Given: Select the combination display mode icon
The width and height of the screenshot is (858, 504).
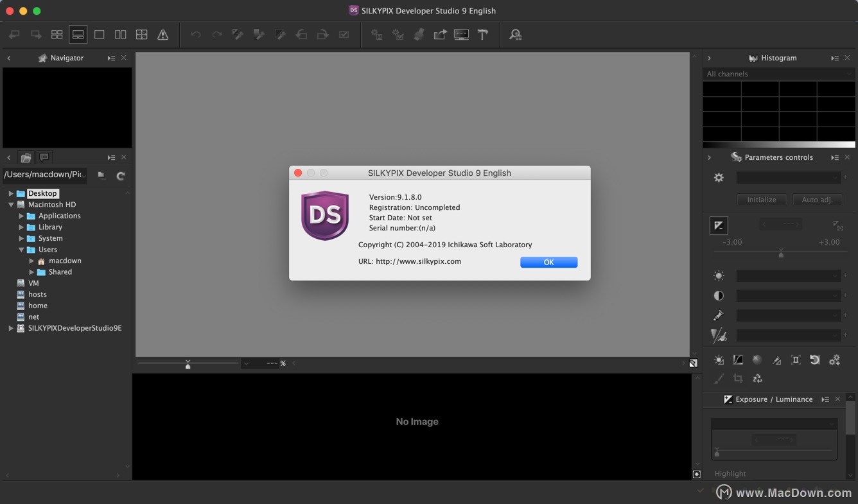Looking at the screenshot, I should pyautogui.click(x=78, y=35).
